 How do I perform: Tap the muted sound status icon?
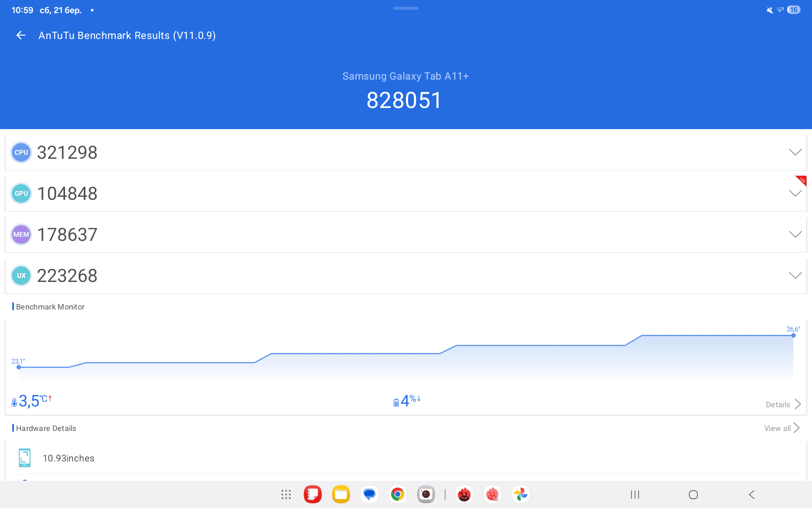coord(770,10)
